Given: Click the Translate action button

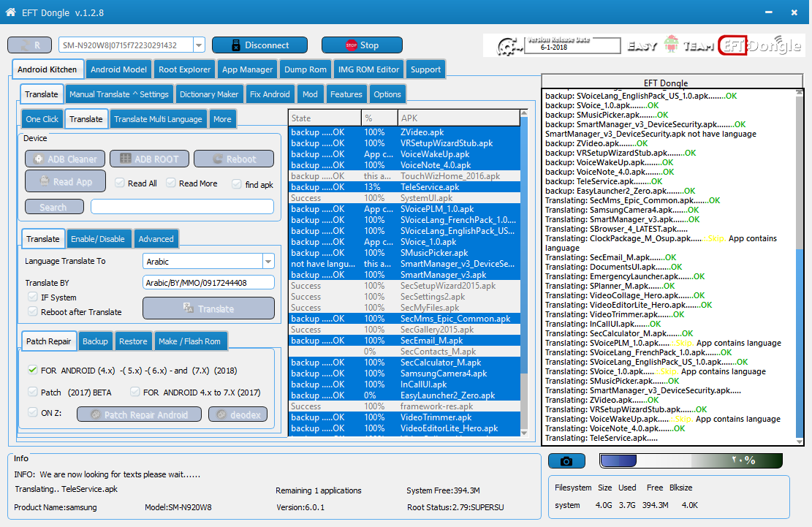Looking at the screenshot, I should point(209,308).
